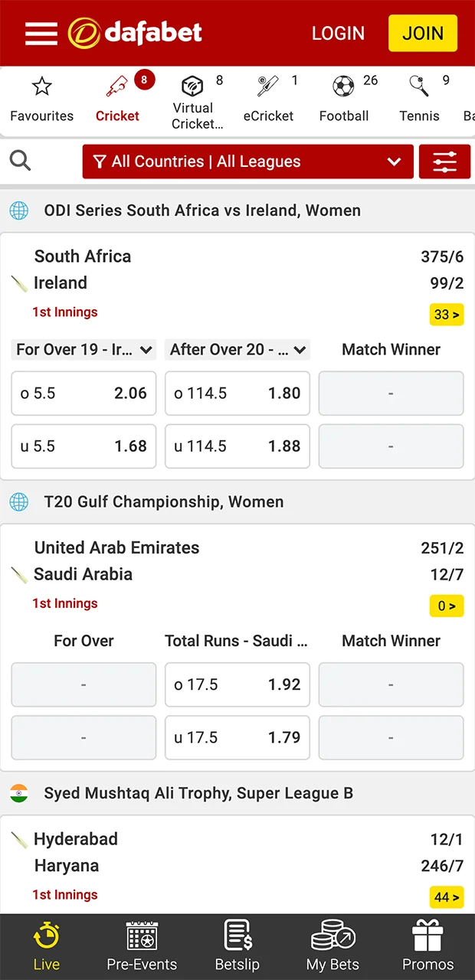This screenshot has width=475, height=980.
Task: Open the 'For Over 19 - Ir...' market dropdown
Action: [83, 349]
